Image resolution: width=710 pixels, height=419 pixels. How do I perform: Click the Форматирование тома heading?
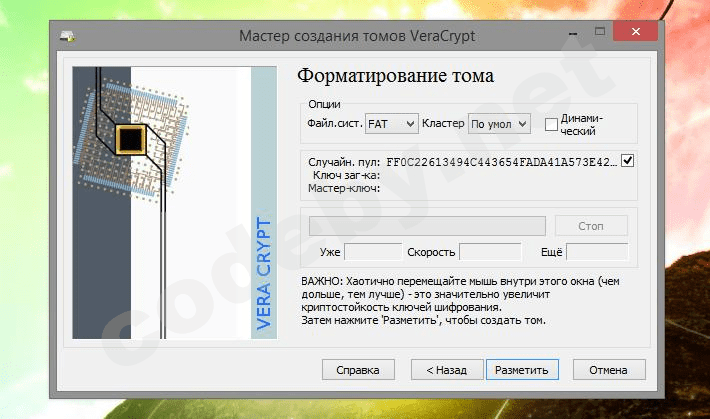point(395,76)
